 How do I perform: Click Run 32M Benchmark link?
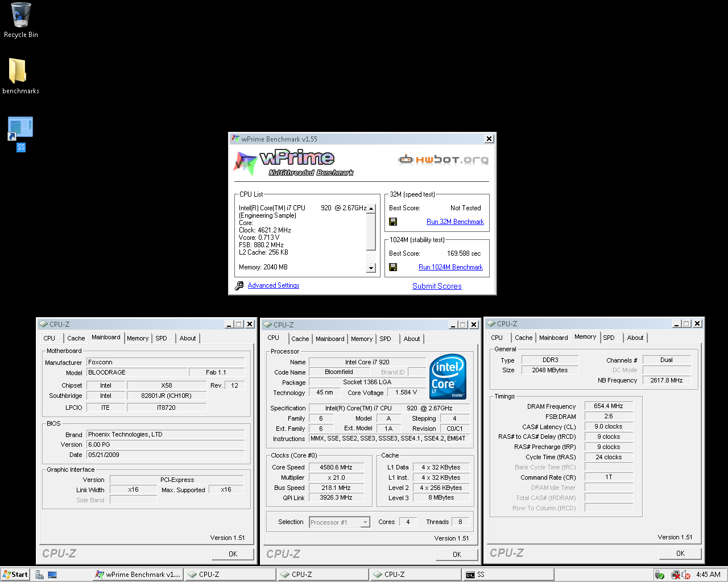click(455, 222)
